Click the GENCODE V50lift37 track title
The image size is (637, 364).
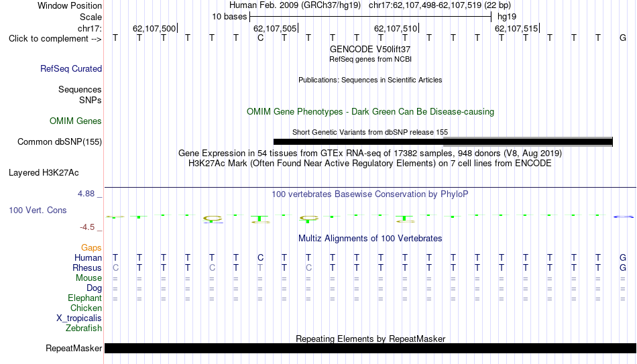(370, 49)
